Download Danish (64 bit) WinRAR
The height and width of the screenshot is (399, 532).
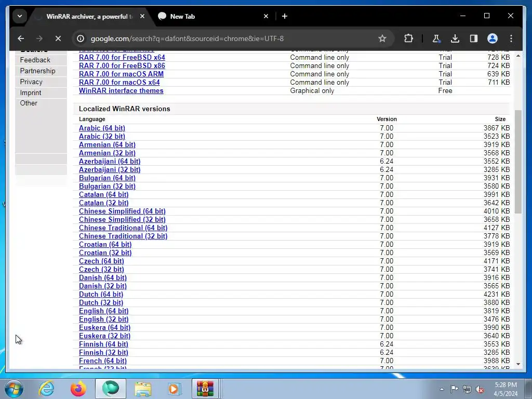pos(102,277)
